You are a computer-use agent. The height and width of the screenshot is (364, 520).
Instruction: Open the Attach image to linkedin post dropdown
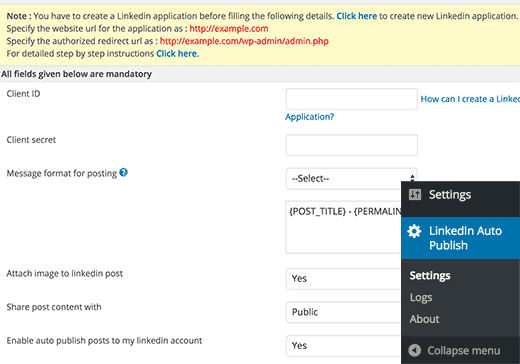click(x=343, y=279)
